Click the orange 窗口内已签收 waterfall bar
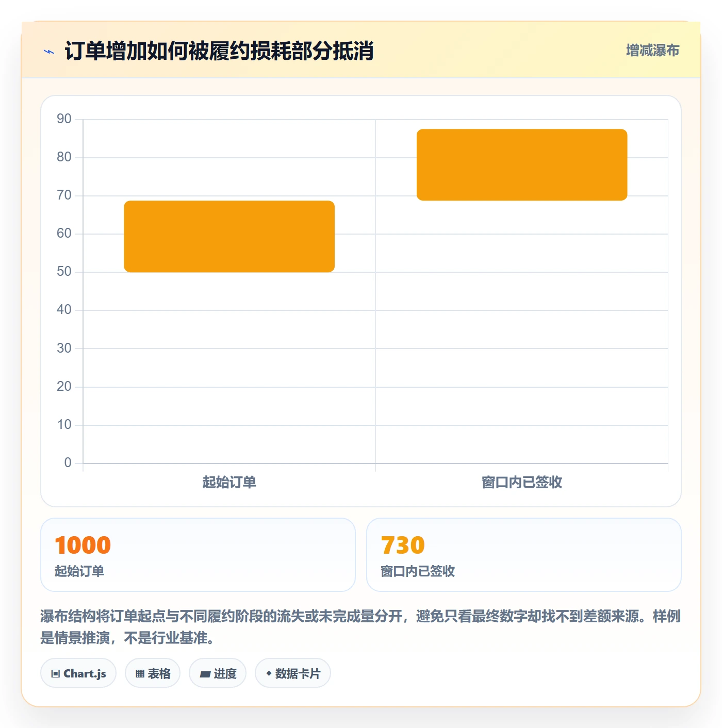 coord(522,164)
